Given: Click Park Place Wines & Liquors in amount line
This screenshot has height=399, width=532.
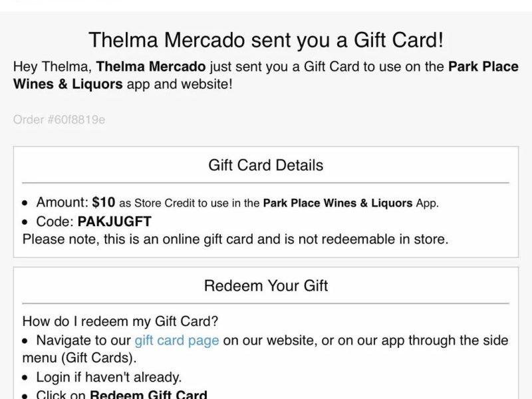Looking at the screenshot, I should [338, 203].
